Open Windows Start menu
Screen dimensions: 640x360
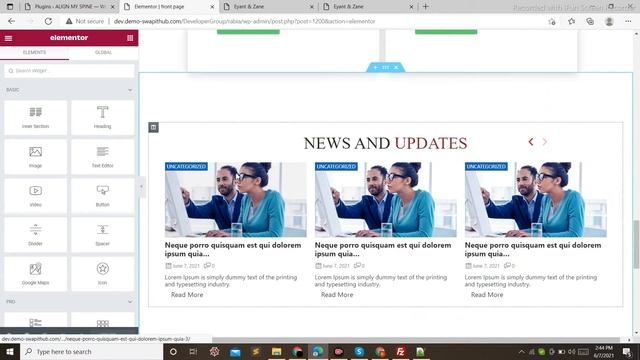coord(9,351)
